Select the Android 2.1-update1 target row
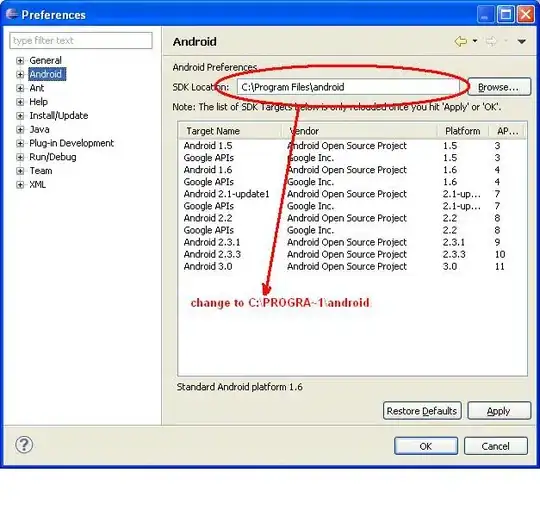This screenshot has width=540, height=529. point(353,194)
